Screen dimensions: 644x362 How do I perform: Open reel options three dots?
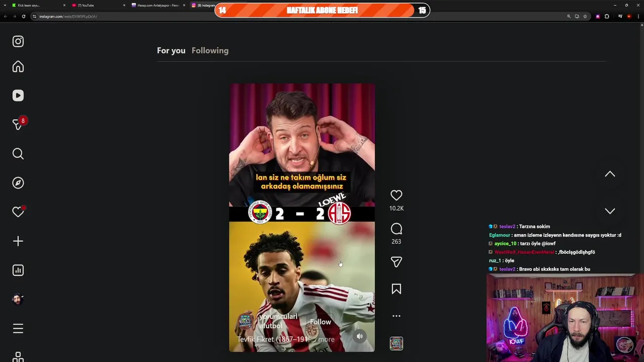pyautogui.click(x=396, y=316)
